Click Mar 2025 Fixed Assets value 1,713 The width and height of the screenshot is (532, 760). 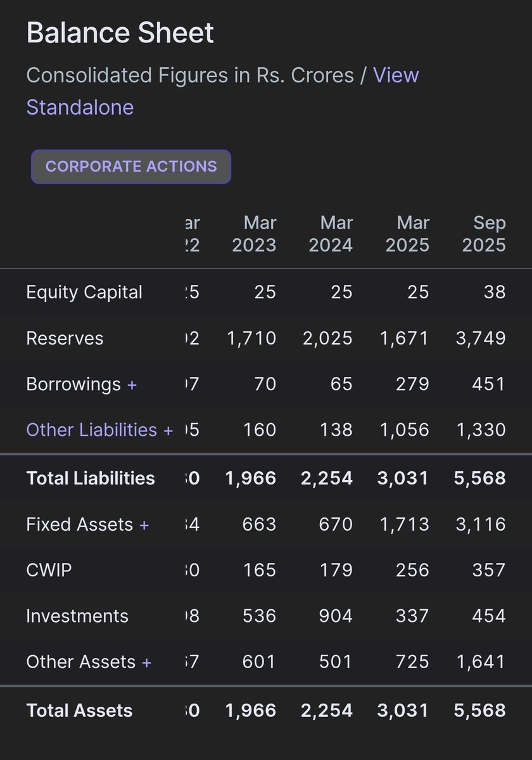[x=404, y=525]
